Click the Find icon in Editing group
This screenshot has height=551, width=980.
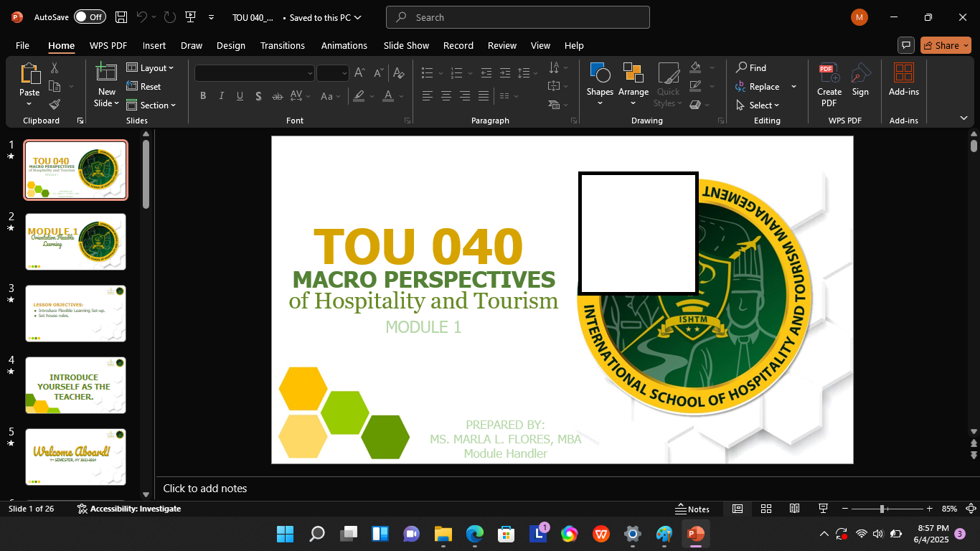(744, 68)
